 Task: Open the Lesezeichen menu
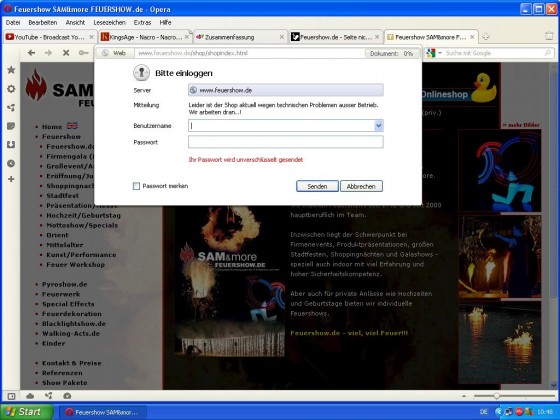(x=109, y=22)
